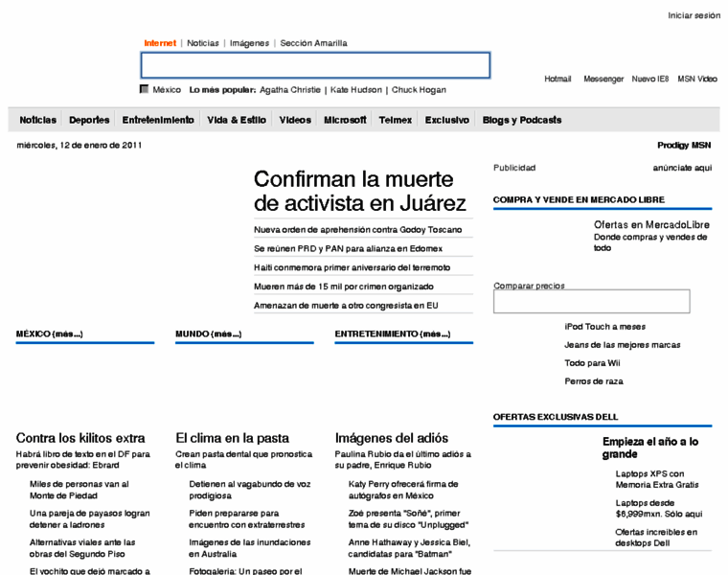Open Se reúnen PRD y PAN story

(x=348, y=248)
